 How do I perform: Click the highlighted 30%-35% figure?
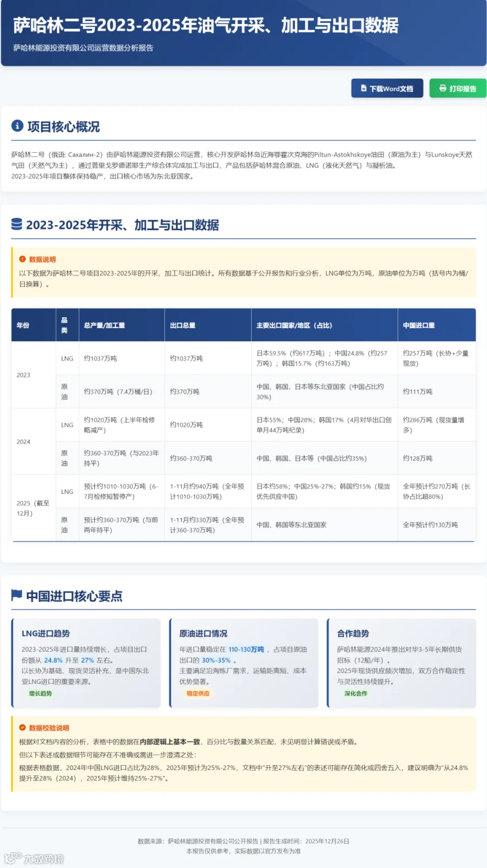point(216,660)
